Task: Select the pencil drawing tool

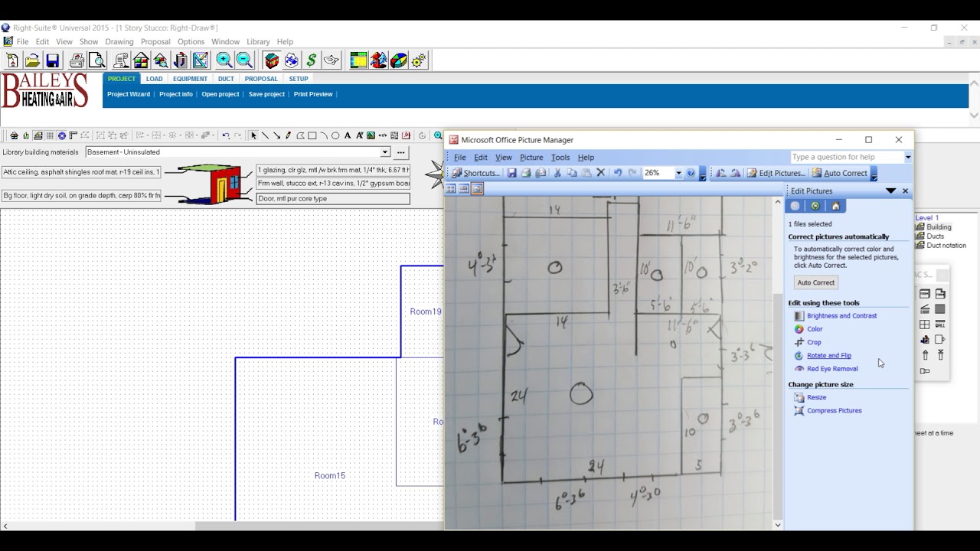Action: (288, 135)
